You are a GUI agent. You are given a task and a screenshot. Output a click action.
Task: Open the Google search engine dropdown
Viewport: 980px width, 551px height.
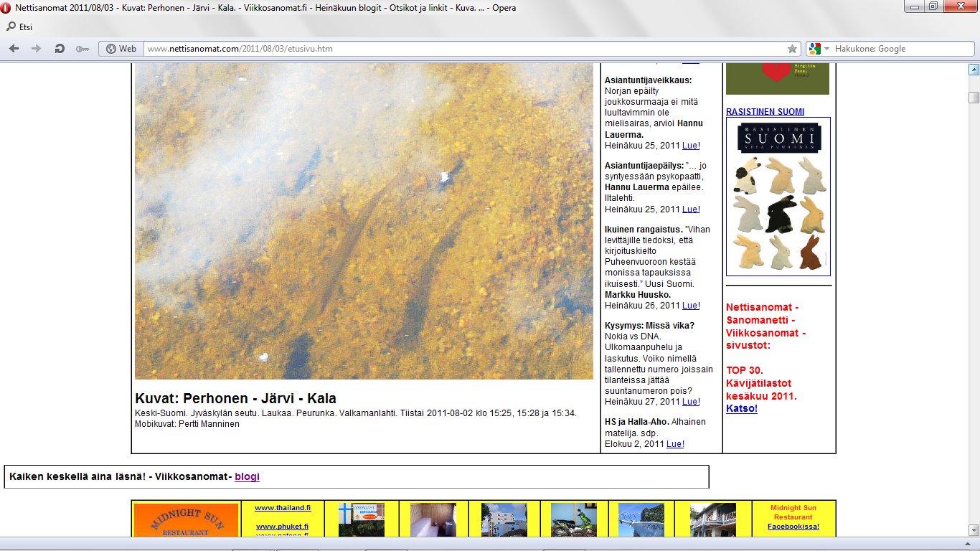[x=818, y=49]
